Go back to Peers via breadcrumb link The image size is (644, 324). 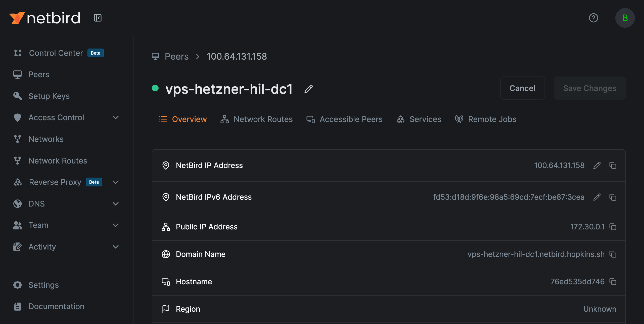176,56
